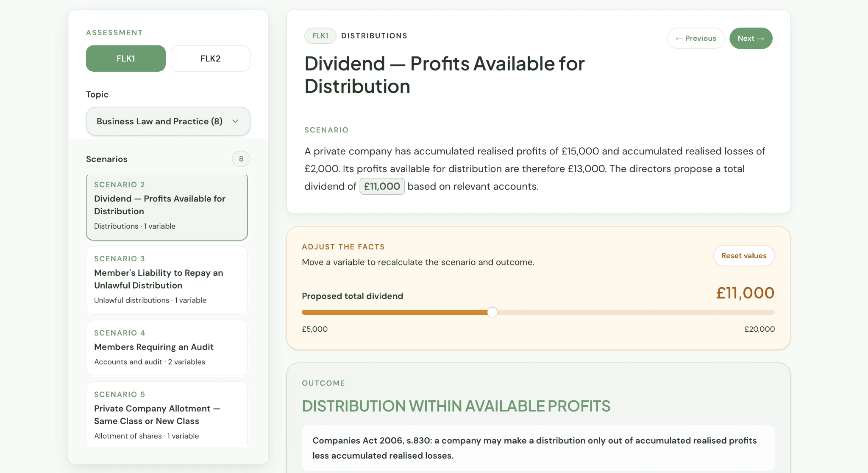Viewport: 868px width, 473px height.
Task: Click the Companies Act 2006 s.830 explanation
Action: point(538,448)
